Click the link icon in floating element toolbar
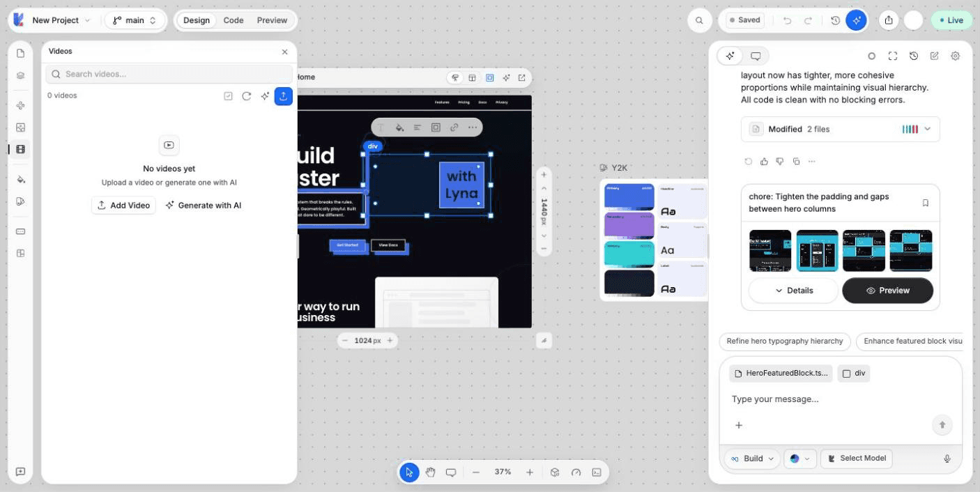The width and height of the screenshot is (980, 492). (x=454, y=128)
